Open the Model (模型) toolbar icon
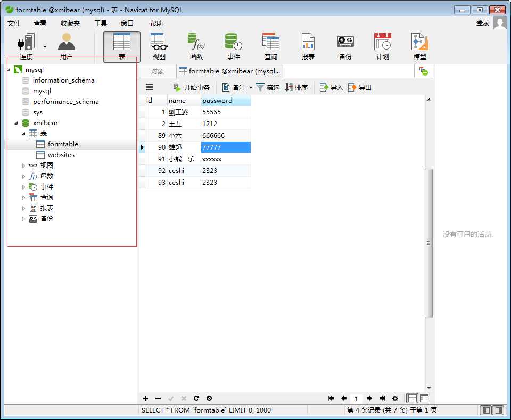Image resolution: width=511 pixels, height=420 pixels. click(x=420, y=47)
